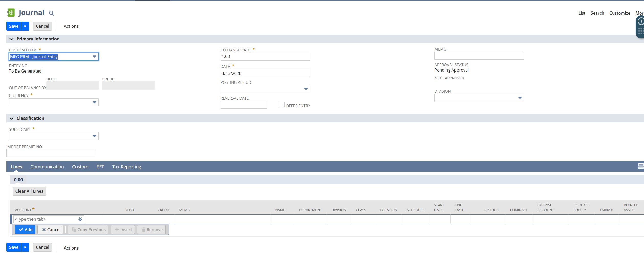Click the Reversal Date field
644x260 pixels.
(x=244, y=105)
